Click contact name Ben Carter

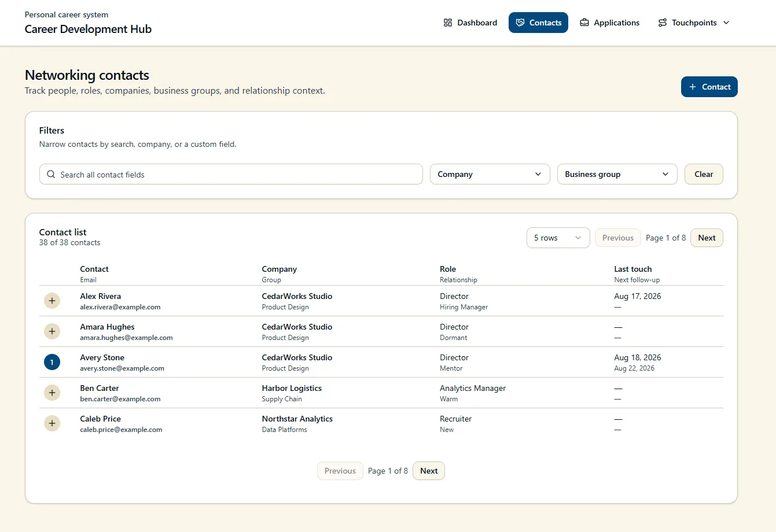tap(100, 388)
